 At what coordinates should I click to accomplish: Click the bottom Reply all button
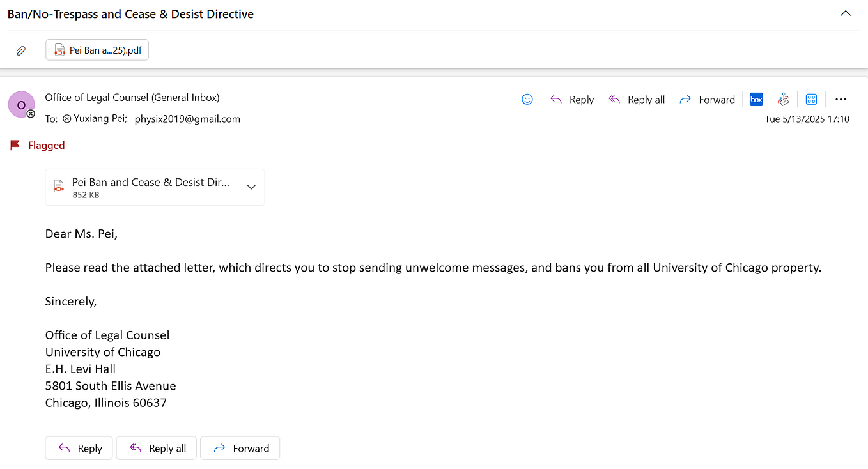157,448
